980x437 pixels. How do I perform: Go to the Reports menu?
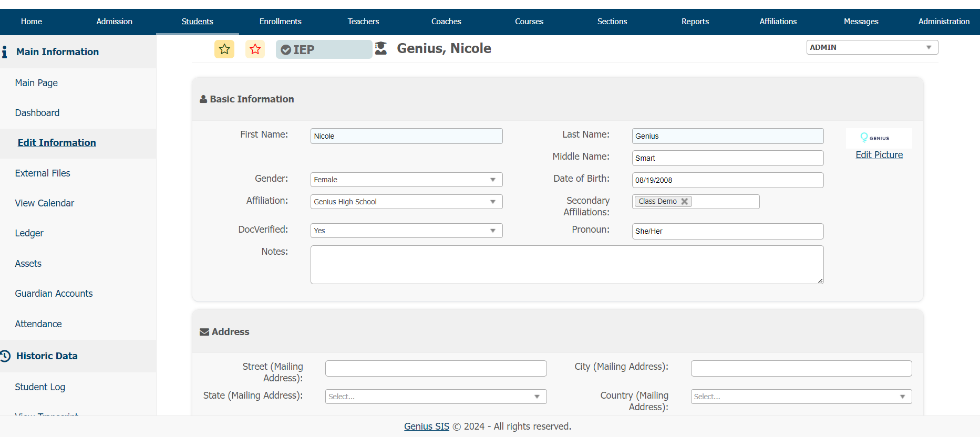pyautogui.click(x=695, y=22)
